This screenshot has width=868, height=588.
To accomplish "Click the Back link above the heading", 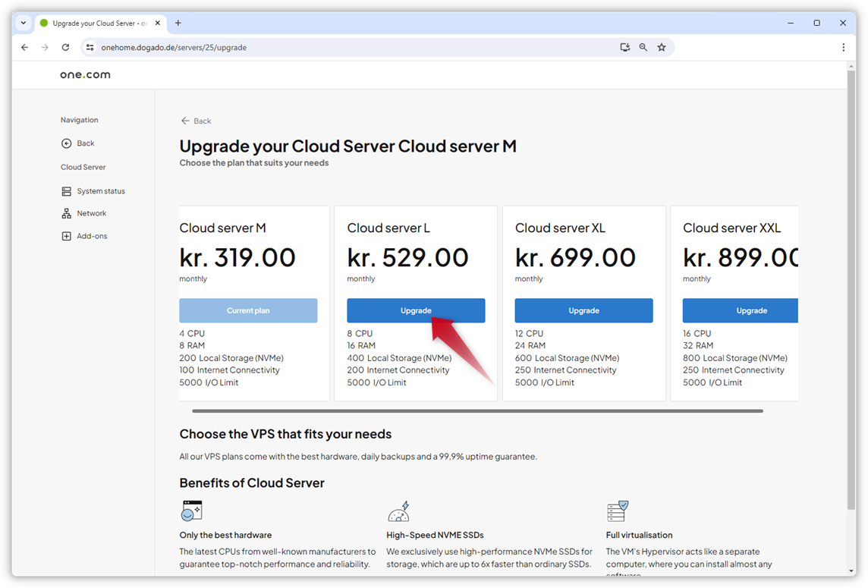I will pos(196,121).
